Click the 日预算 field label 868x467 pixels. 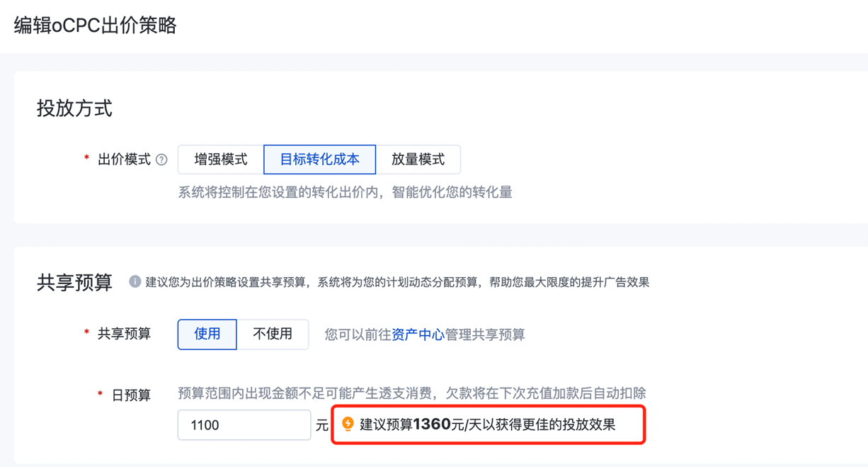(131, 395)
